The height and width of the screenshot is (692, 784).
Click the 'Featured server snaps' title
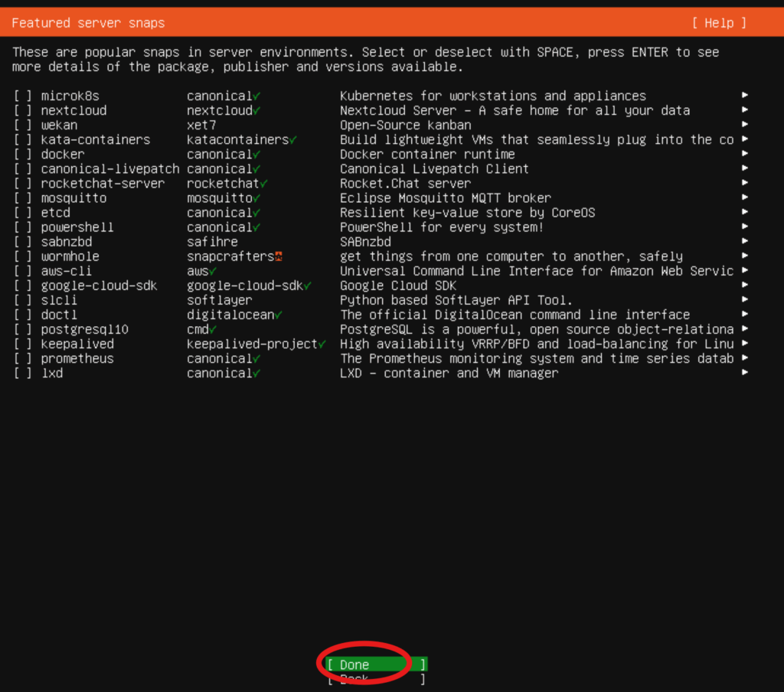pyautogui.click(x=88, y=23)
